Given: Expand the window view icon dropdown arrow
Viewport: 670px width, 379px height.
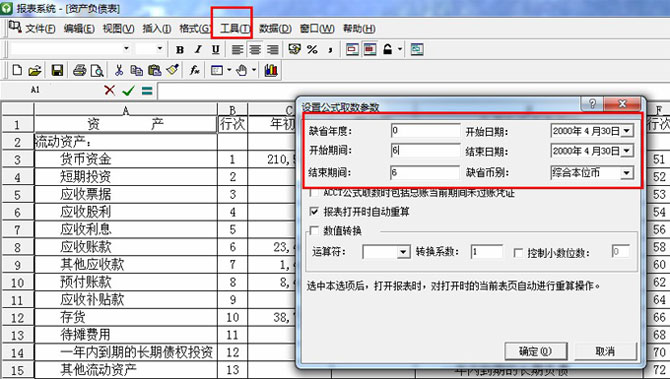Looking at the screenshot, I should click(229, 70).
